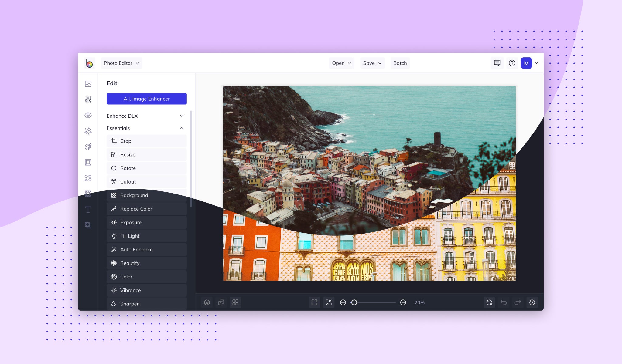This screenshot has width=622, height=364.
Task: Open the Touch Up eye icon
Action: pyautogui.click(x=88, y=115)
